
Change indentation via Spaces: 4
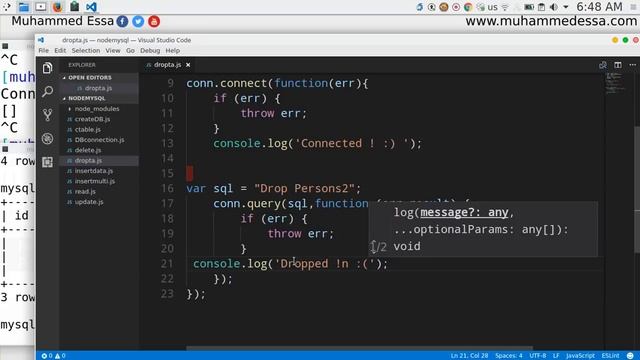click(509, 356)
